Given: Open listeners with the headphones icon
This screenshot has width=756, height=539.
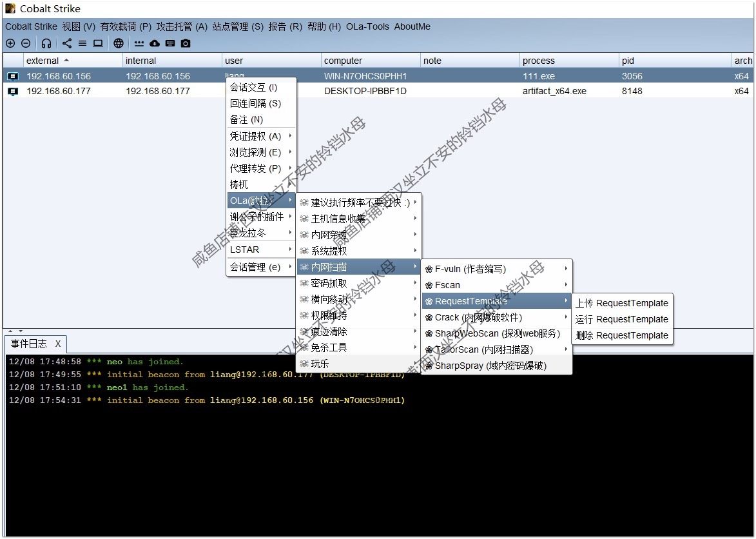Looking at the screenshot, I should [x=46, y=43].
